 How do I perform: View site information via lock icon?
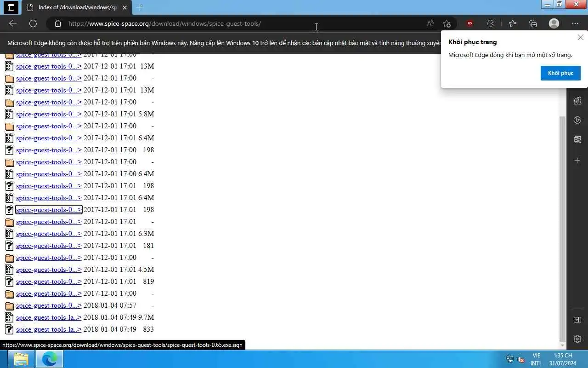(x=57, y=23)
